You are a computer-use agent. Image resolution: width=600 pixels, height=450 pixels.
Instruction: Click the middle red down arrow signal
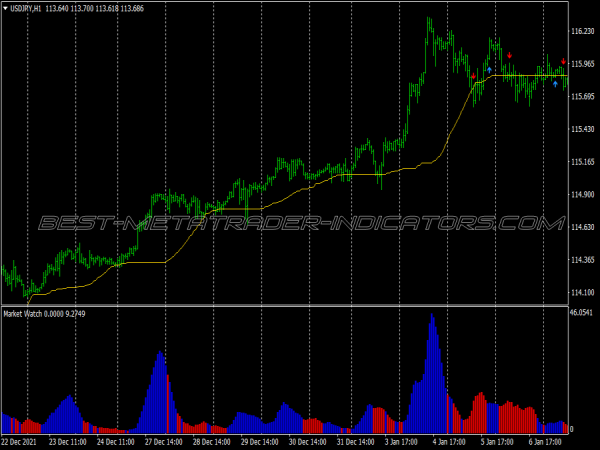click(x=509, y=54)
